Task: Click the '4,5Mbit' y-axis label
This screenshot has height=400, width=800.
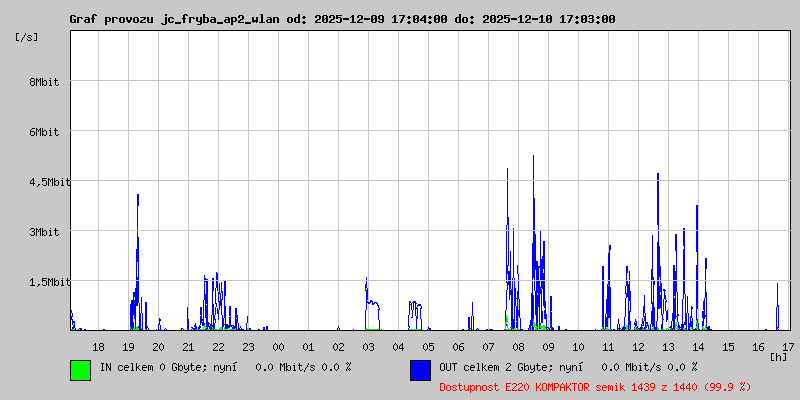Action: coord(49,182)
